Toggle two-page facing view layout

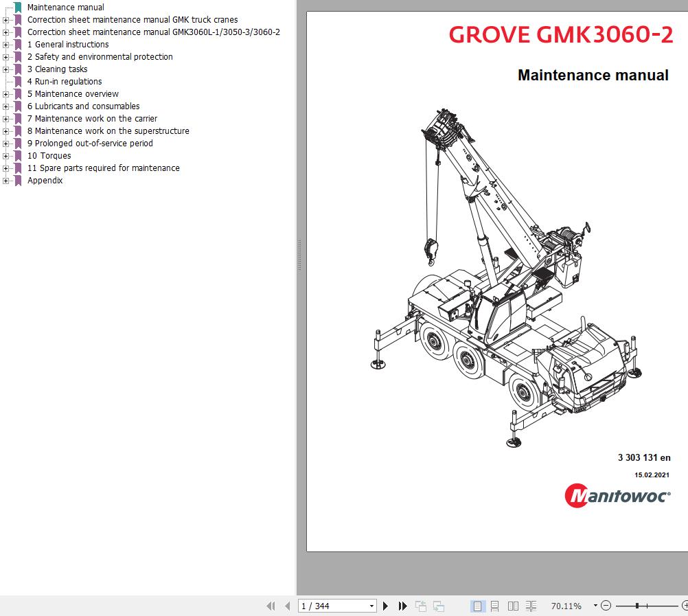click(513, 606)
